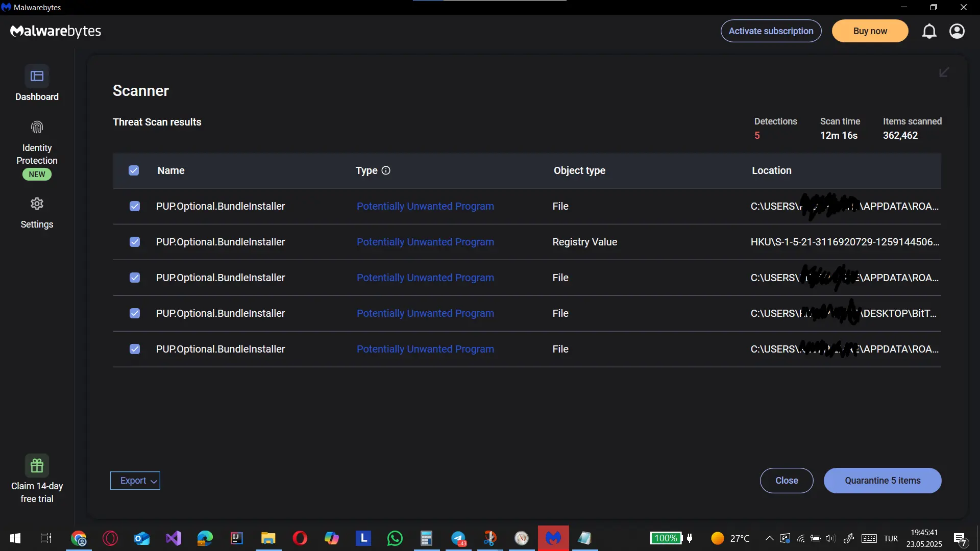980x551 pixels.
Task: Click Claim 14-day free trial text
Action: [37, 492]
